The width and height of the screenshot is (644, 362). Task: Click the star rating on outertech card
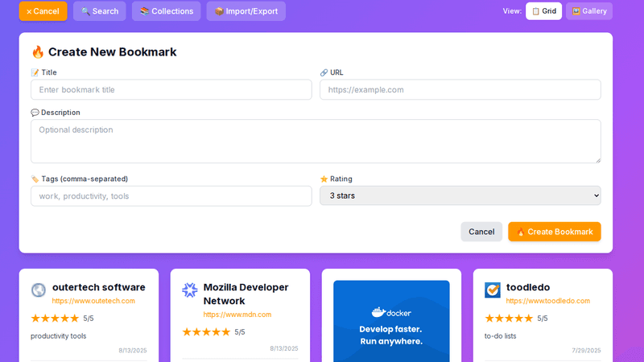pyautogui.click(x=55, y=319)
